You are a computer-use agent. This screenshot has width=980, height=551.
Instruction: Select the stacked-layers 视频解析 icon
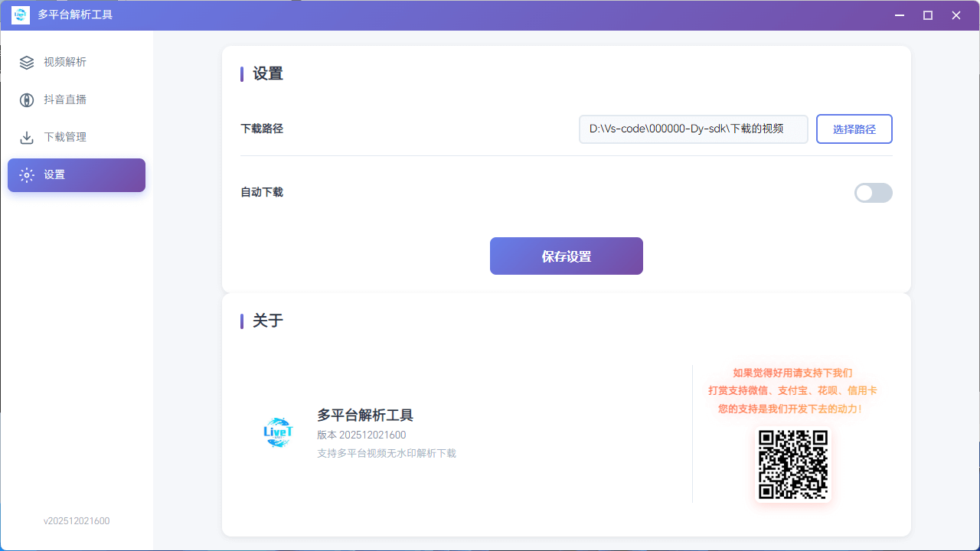tap(27, 62)
